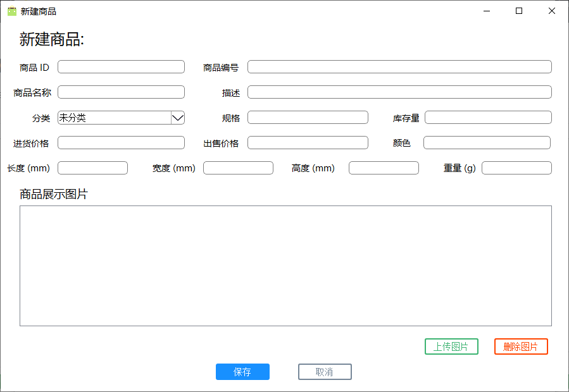569x392 pixels.
Task: Click the red 删除图片 button
Action: coord(521,346)
